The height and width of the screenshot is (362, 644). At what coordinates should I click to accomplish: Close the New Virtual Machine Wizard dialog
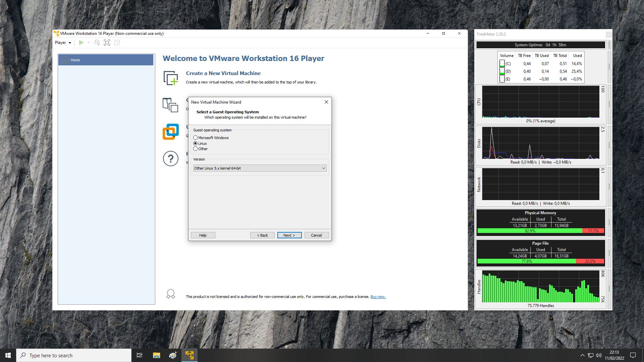[326, 102]
